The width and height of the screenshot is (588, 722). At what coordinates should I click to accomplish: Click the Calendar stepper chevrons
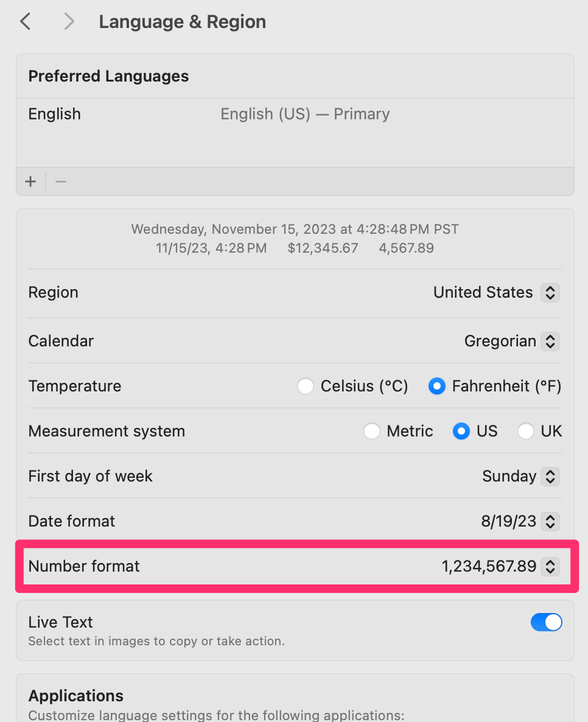pos(550,341)
